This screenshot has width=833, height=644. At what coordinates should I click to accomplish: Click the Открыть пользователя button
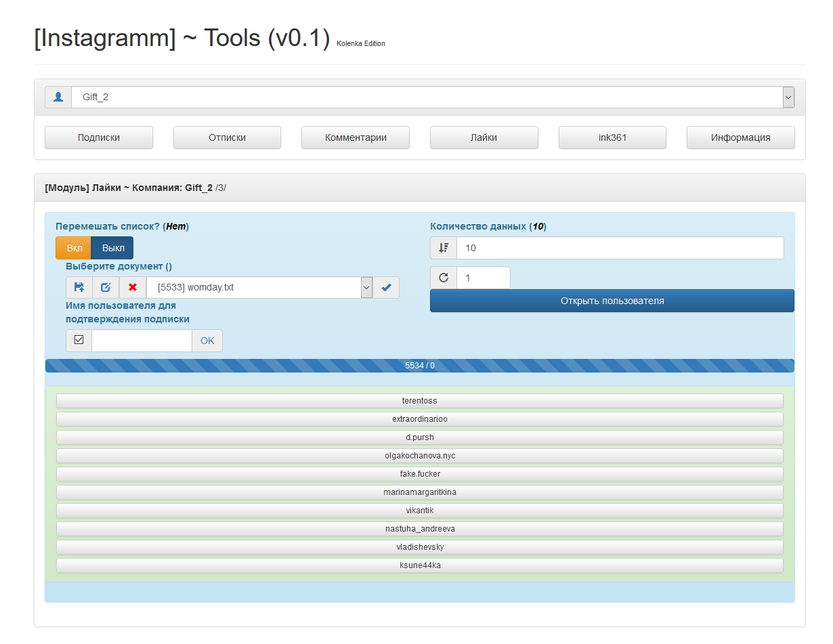coord(612,301)
